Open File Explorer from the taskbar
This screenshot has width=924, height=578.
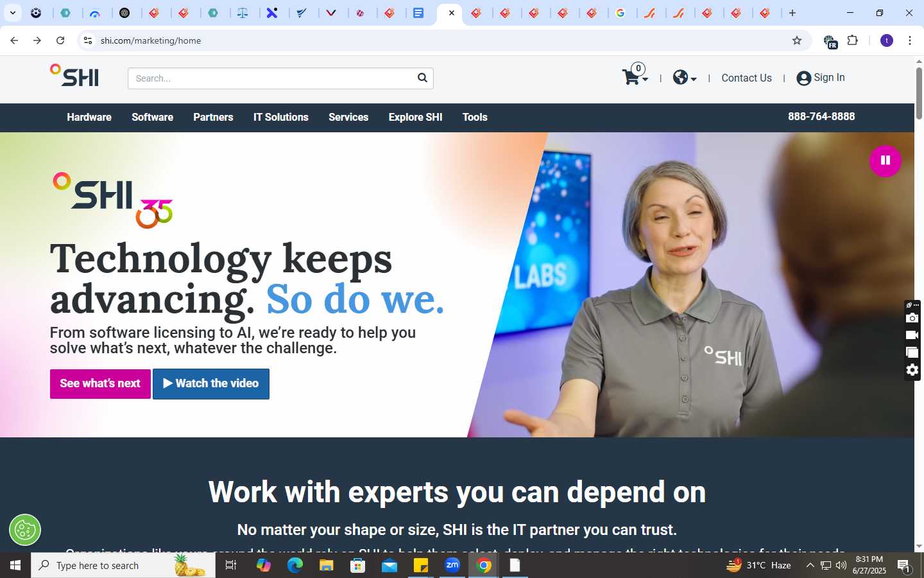point(326,565)
